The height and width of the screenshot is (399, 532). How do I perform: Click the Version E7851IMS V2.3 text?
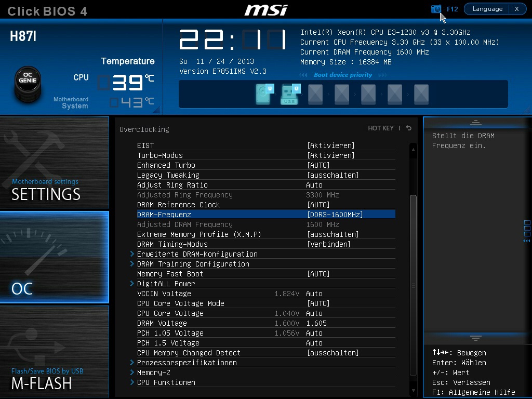(222, 71)
